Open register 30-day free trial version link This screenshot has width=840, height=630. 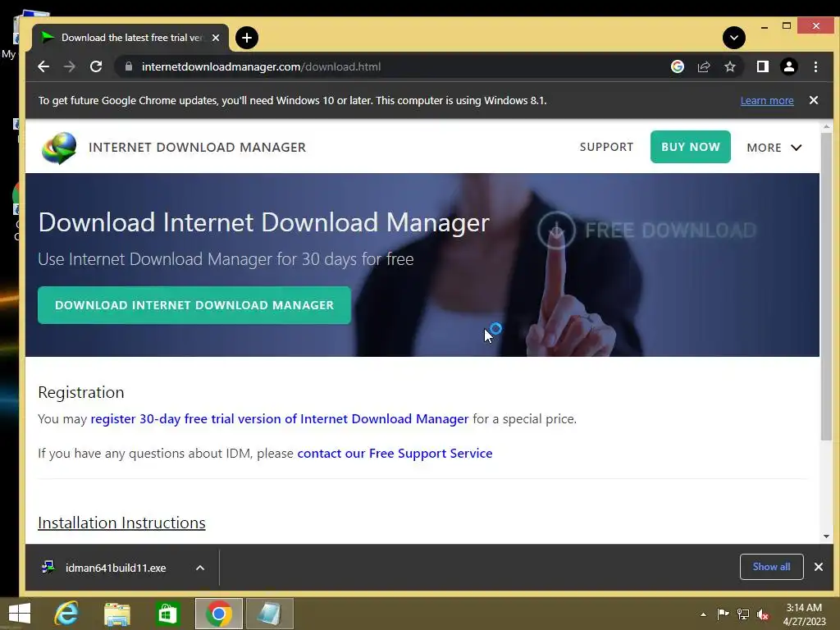[x=280, y=419]
